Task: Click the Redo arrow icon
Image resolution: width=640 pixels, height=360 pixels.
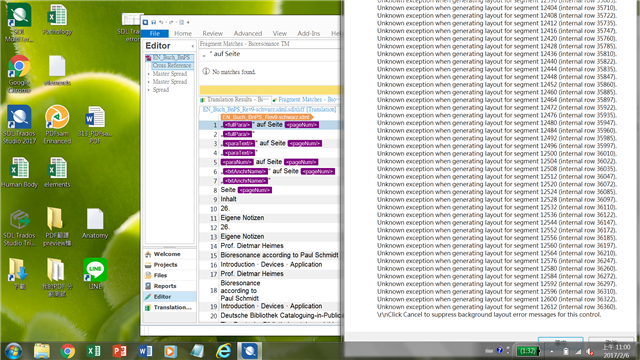Action: click(x=171, y=22)
